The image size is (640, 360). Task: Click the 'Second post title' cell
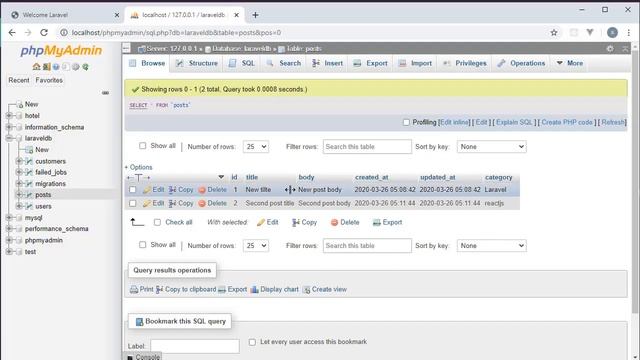270,203
